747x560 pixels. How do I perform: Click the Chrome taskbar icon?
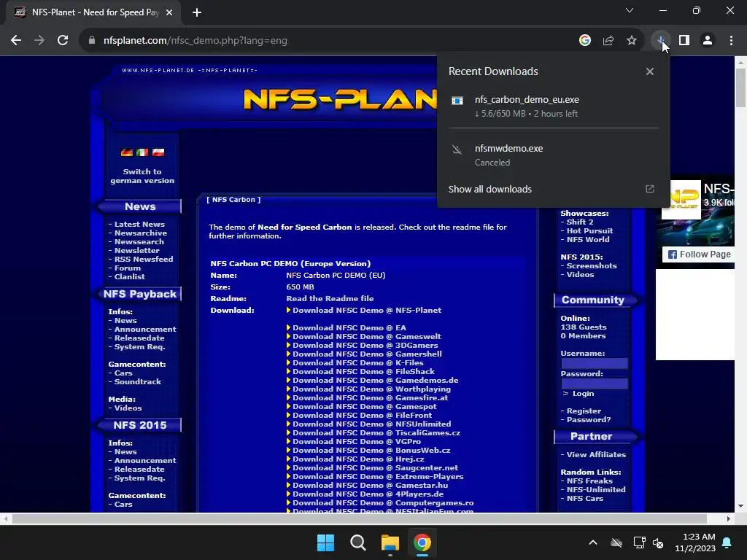click(422, 542)
